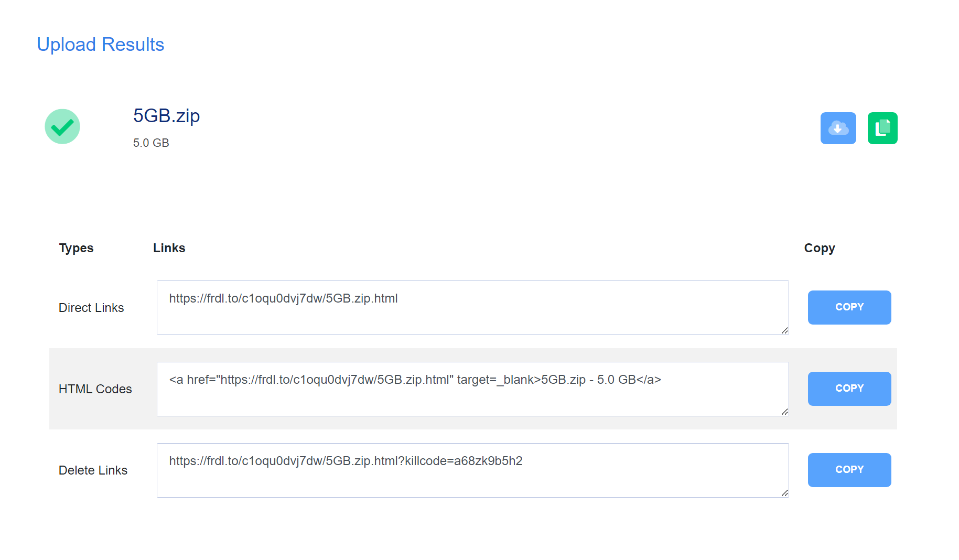Click the blue cloud download icon

838,128
